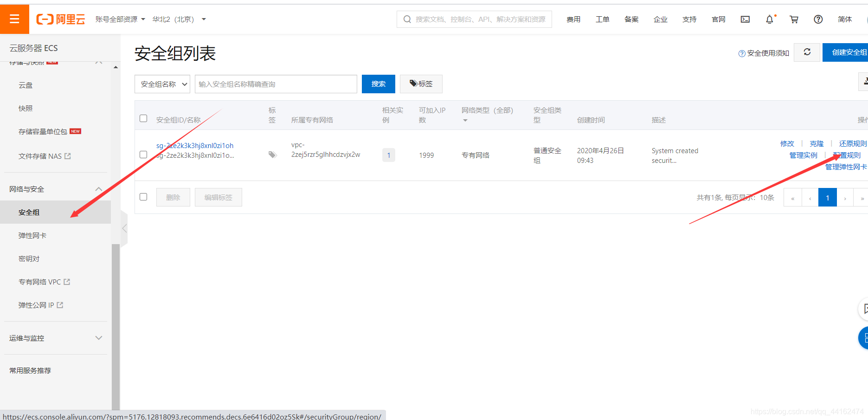Click the 标签 filter button
The image size is (868, 420).
point(421,84)
